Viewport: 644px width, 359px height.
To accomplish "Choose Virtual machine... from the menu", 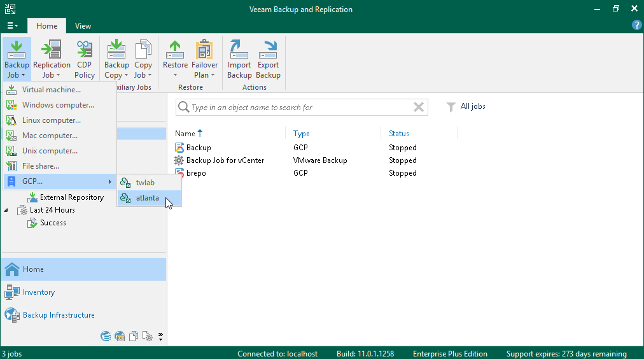I will pyautogui.click(x=60, y=90).
